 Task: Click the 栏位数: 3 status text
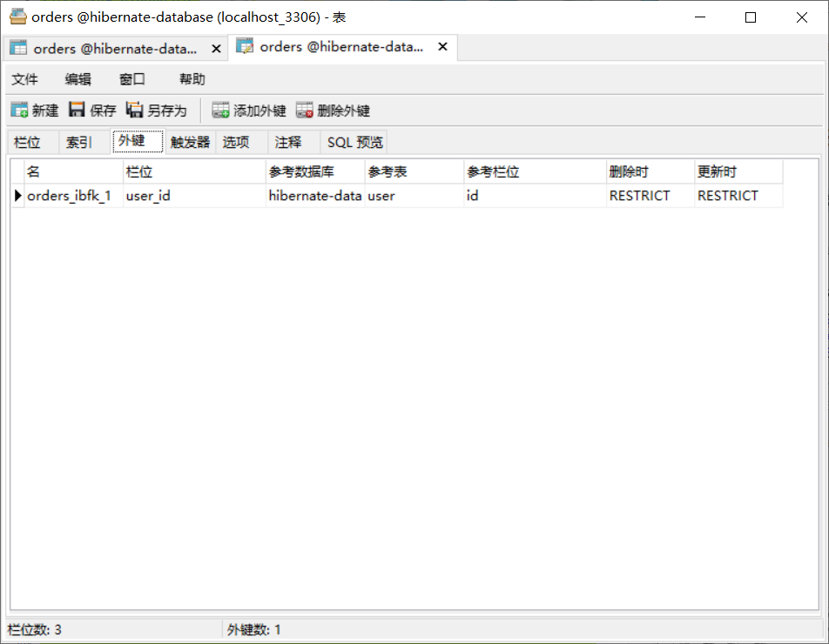click(34, 630)
